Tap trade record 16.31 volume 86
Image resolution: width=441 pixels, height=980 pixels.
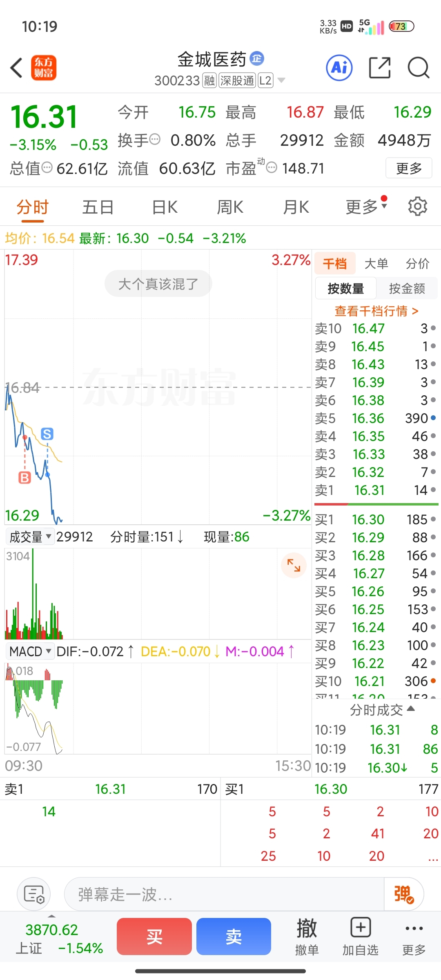click(x=376, y=749)
